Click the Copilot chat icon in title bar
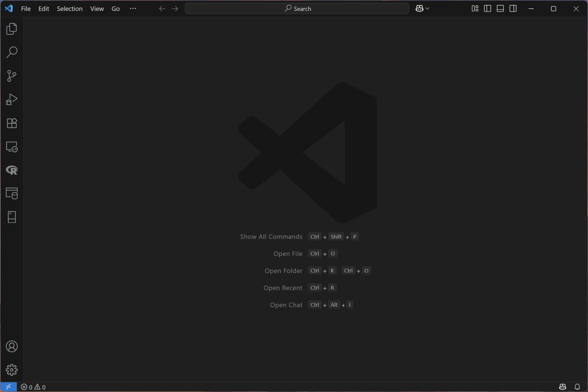The width and height of the screenshot is (588, 392). point(419,9)
